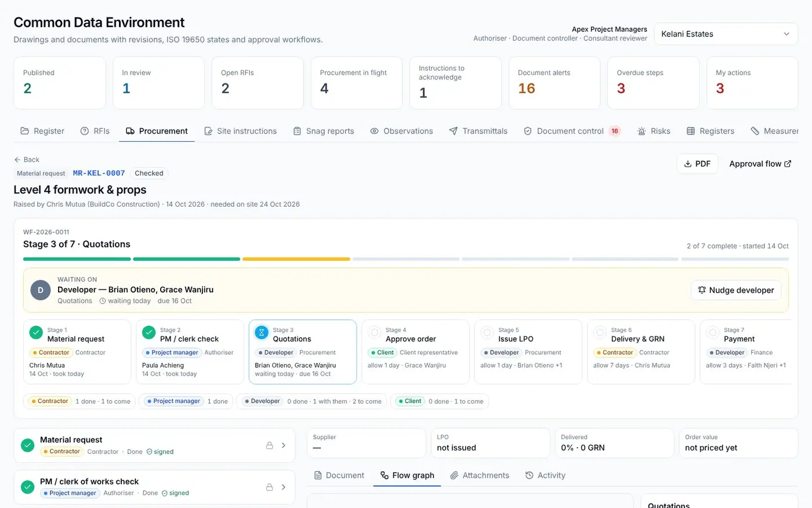
Task: Click the 'not priced yet' order value
Action: tap(711, 448)
